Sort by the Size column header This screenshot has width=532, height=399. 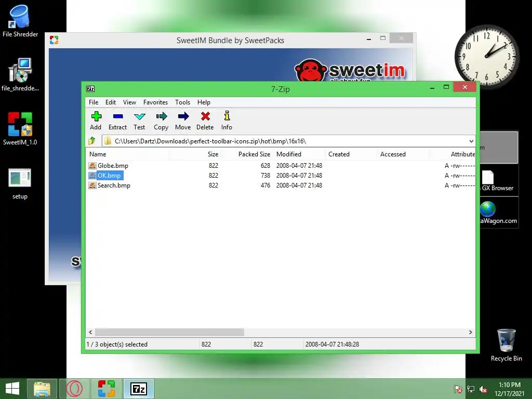click(195, 154)
